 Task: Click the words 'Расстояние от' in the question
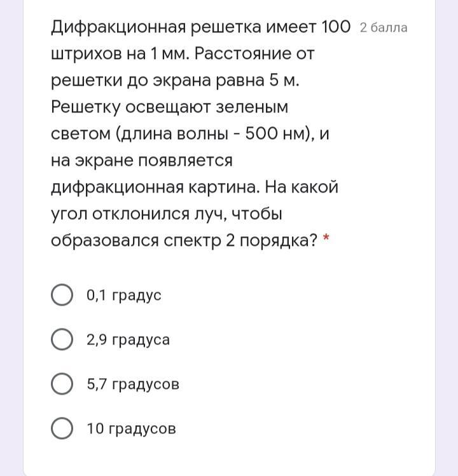(254, 54)
